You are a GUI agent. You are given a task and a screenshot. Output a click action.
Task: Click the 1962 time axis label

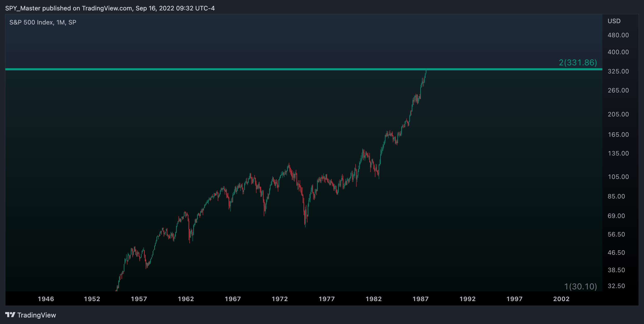(x=186, y=299)
